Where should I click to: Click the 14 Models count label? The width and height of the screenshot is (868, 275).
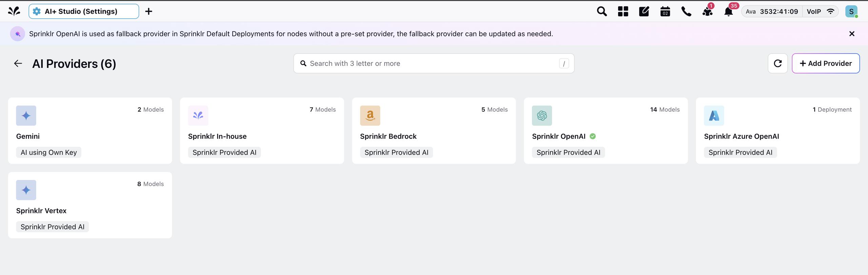click(x=665, y=110)
